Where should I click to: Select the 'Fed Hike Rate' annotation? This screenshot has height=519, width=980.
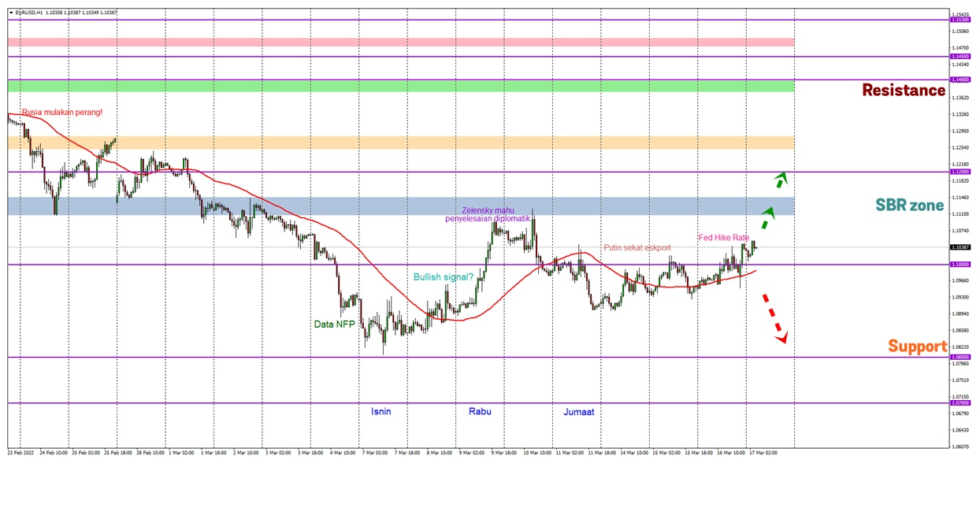(x=723, y=238)
